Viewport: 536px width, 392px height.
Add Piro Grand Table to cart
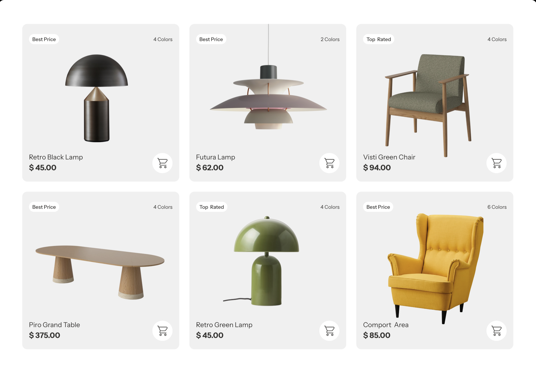162,331
